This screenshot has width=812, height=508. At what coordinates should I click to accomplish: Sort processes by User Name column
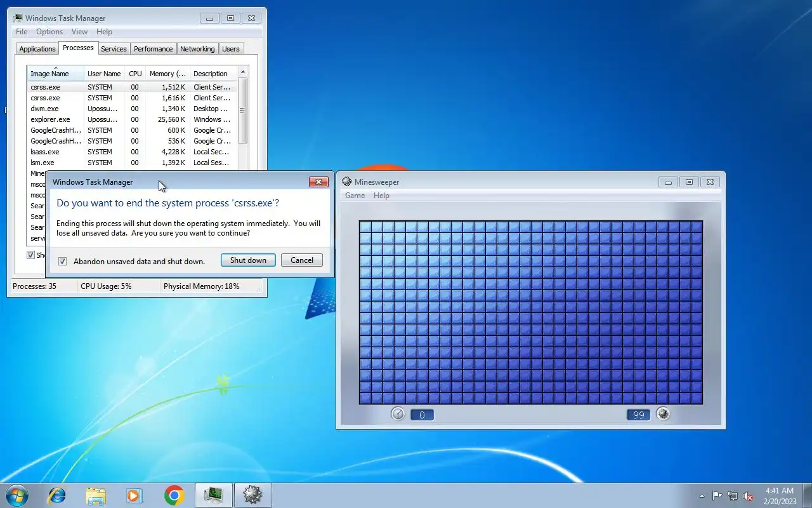point(104,73)
